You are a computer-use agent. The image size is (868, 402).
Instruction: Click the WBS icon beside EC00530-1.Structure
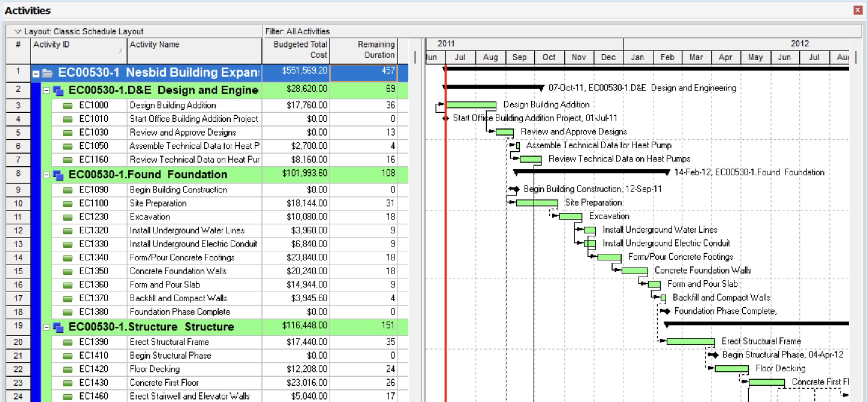point(58,327)
